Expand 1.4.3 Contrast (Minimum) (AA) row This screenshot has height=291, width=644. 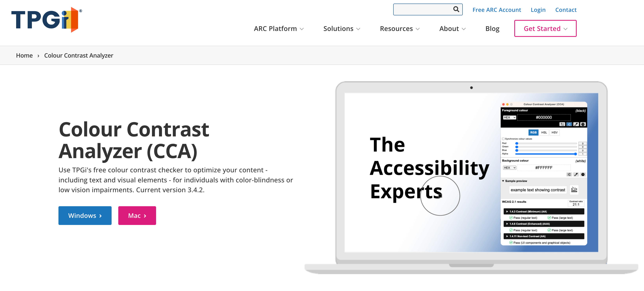click(544, 212)
